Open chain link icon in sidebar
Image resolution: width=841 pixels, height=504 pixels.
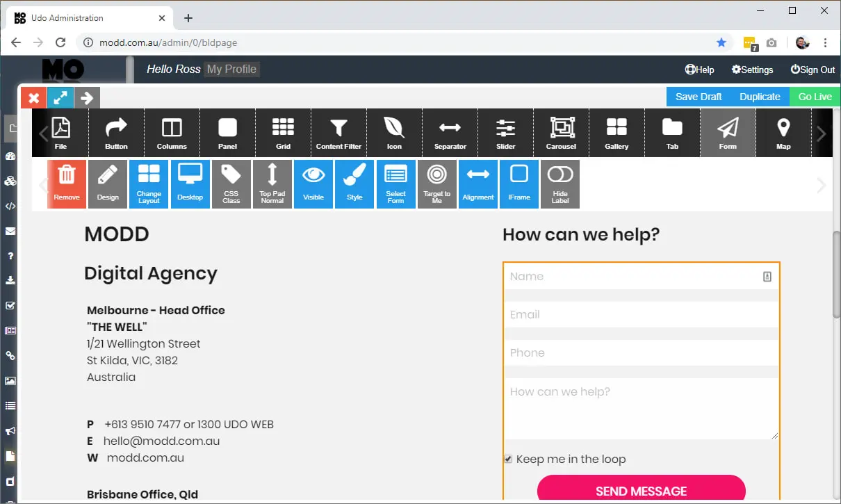(10, 355)
